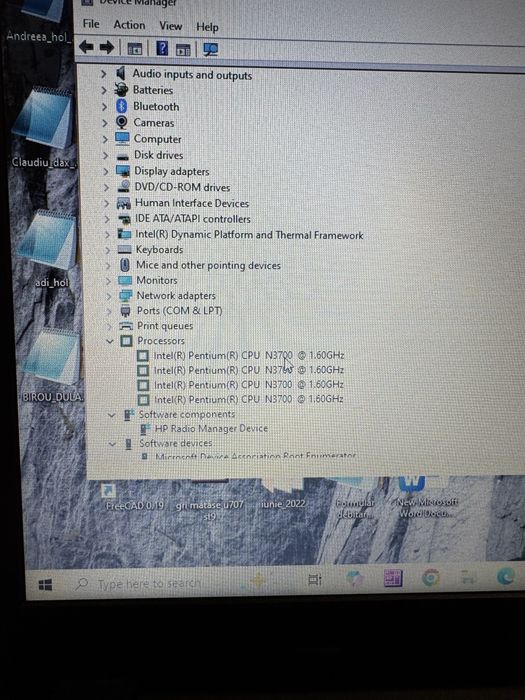Select New Microsoft Word Document desktop icon
Viewport: 525px width, 700px height.
click(426, 496)
